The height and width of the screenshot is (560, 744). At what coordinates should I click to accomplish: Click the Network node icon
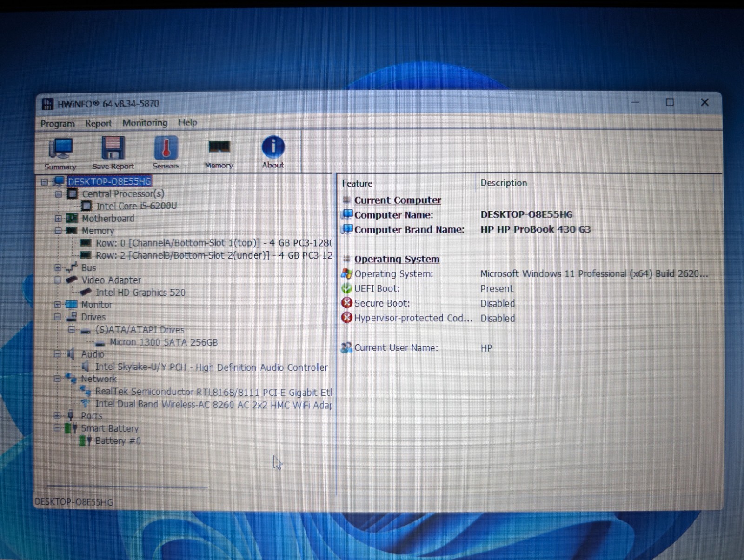[x=71, y=378]
